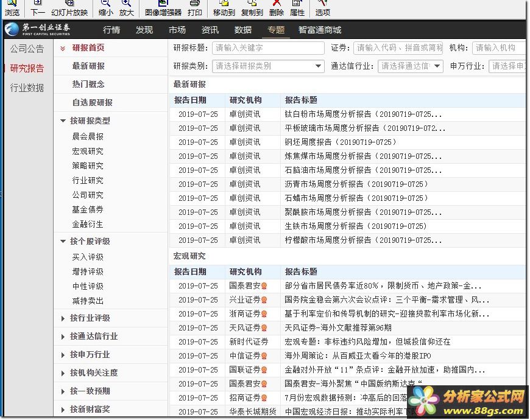Expand 按机构关注度 section

(x=63, y=373)
